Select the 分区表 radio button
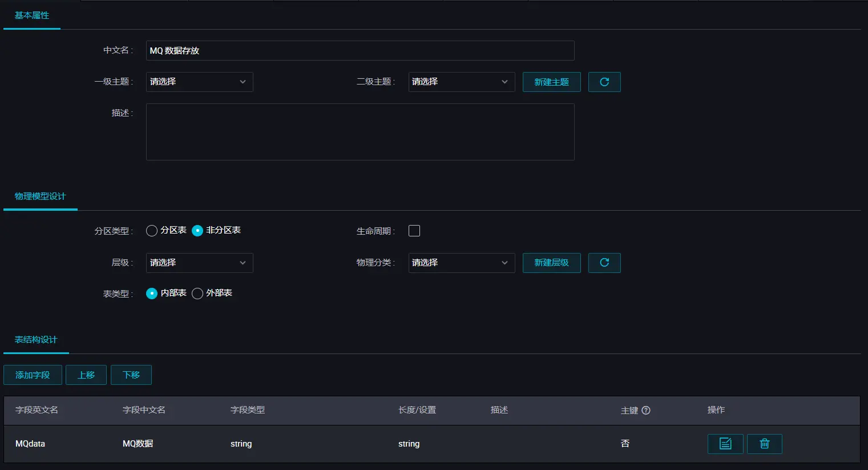868x470 pixels. click(151, 230)
